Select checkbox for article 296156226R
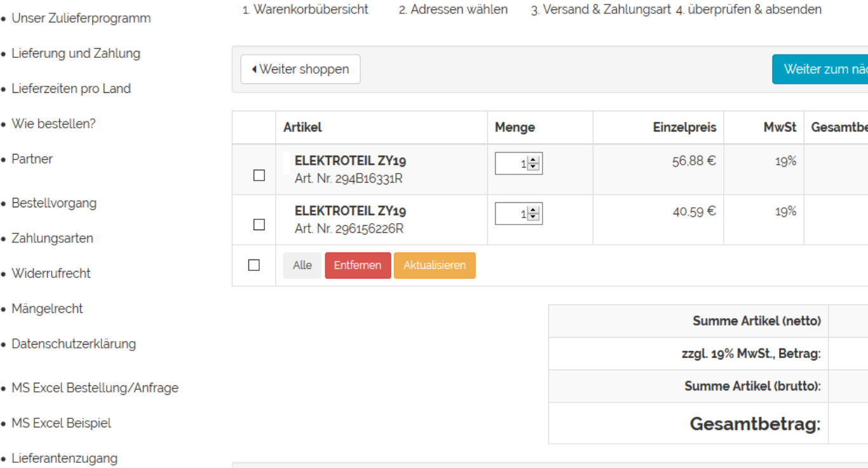 [259, 224]
